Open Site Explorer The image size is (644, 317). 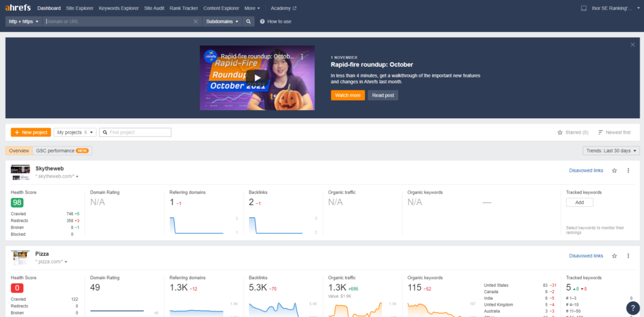tap(80, 8)
